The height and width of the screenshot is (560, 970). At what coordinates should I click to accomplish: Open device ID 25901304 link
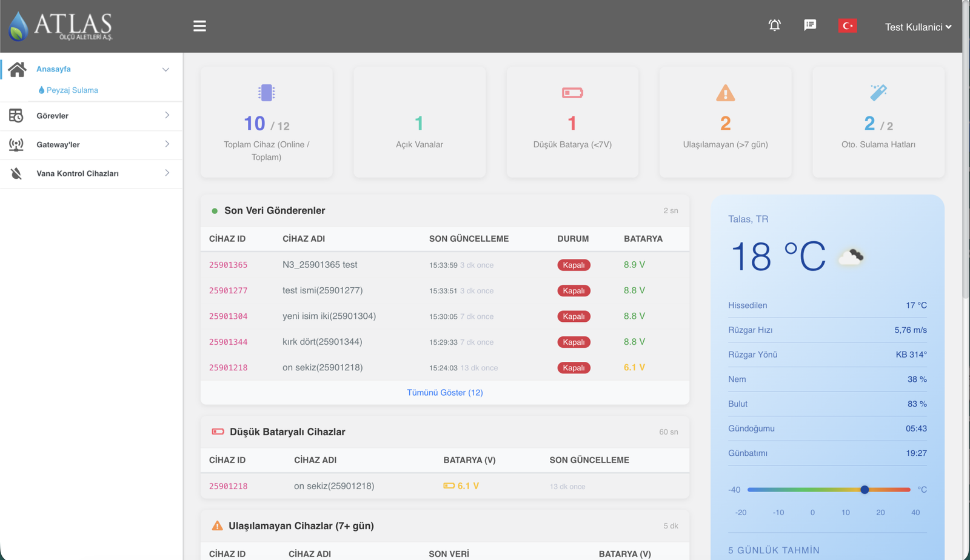(x=228, y=316)
